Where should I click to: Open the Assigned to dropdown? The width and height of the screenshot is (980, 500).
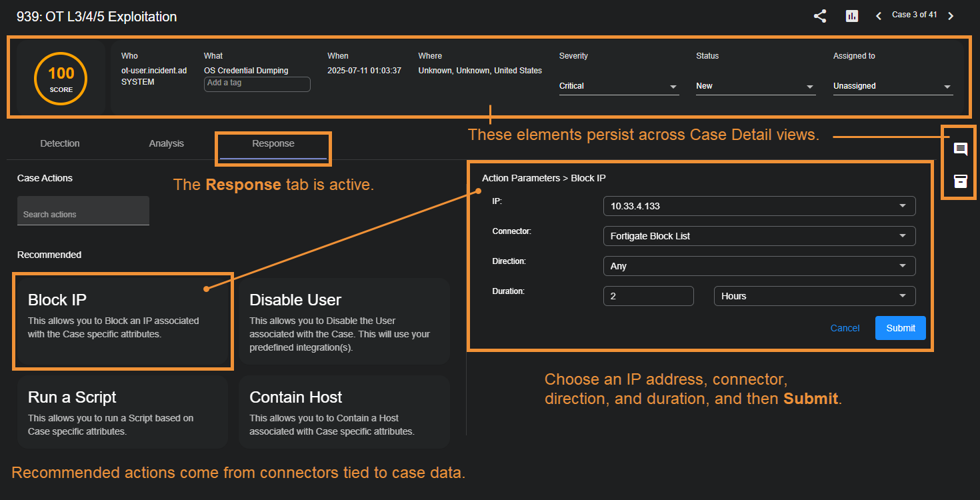pyautogui.click(x=893, y=86)
